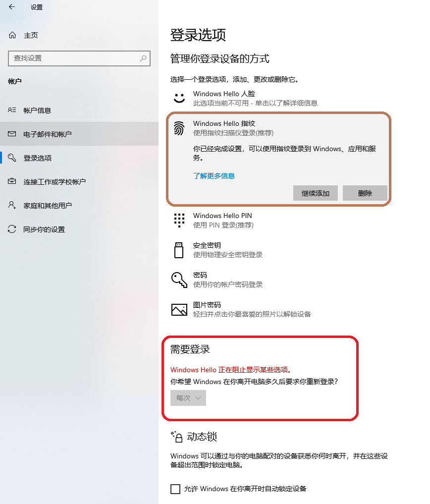Click the 继续添加 button
Viewport: 430px width, 504px height.
coord(315,193)
